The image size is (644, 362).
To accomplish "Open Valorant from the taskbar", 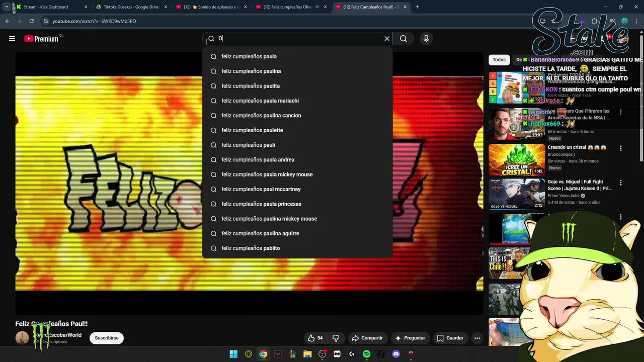I will click(278, 354).
